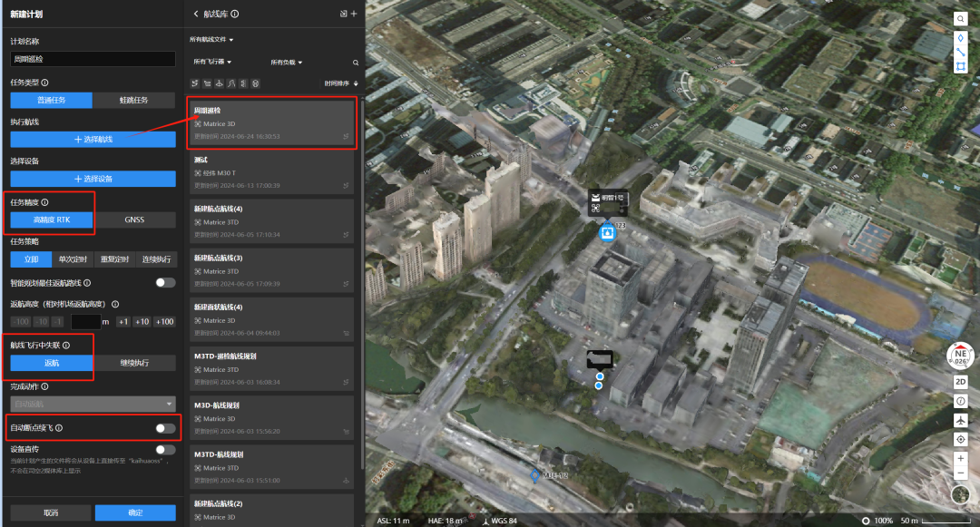Click the map search magnifier icon
The image size is (980, 527).
tap(960, 19)
